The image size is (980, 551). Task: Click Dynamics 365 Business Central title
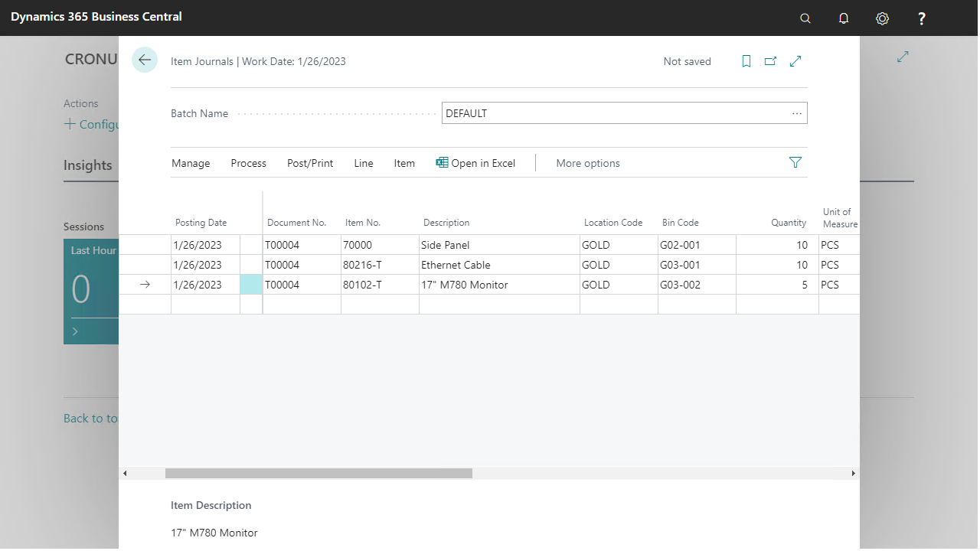[x=96, y=16]
